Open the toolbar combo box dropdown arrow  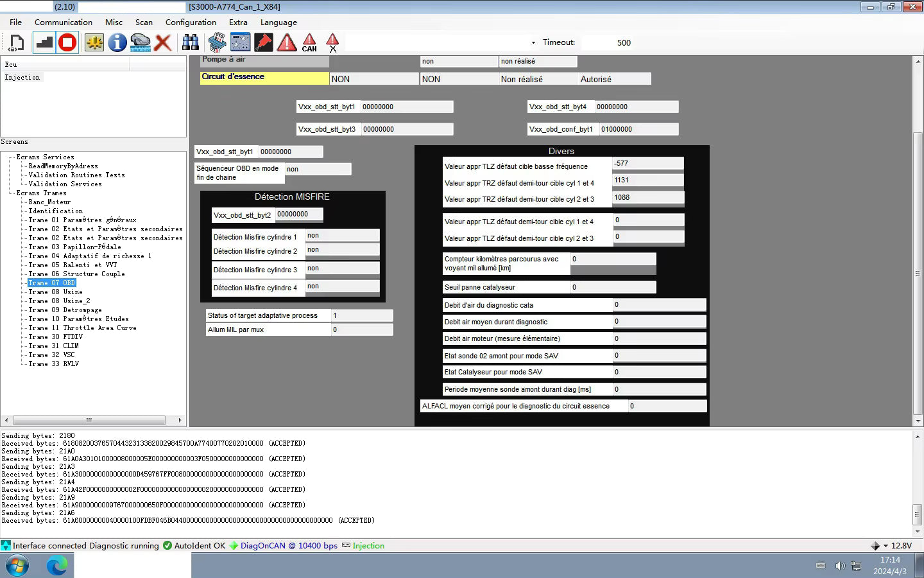tap(533, 43)
